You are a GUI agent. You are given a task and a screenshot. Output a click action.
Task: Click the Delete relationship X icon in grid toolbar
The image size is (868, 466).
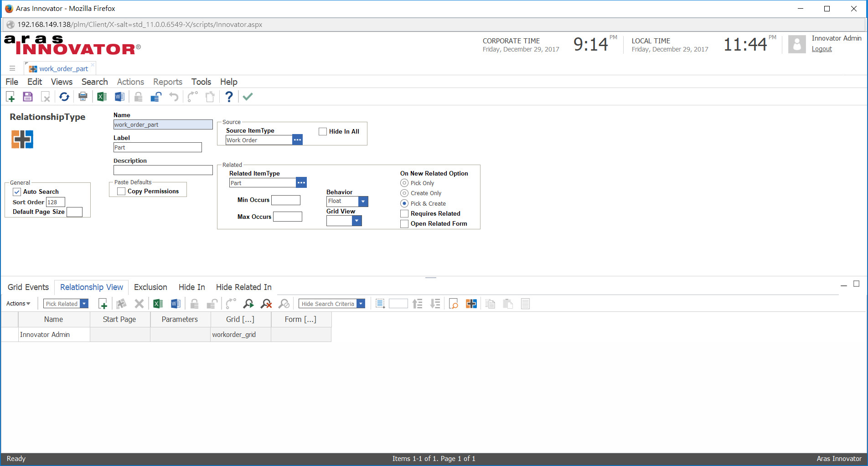pyautogui.click(x=139, y=304)
